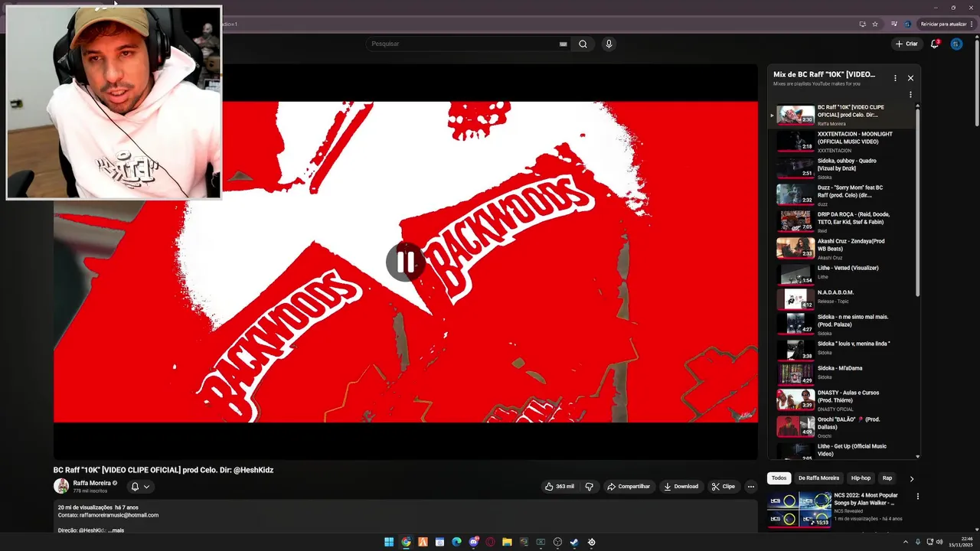Open Chrome three-dot menu
980x551 pixels.
click(972, 24)
